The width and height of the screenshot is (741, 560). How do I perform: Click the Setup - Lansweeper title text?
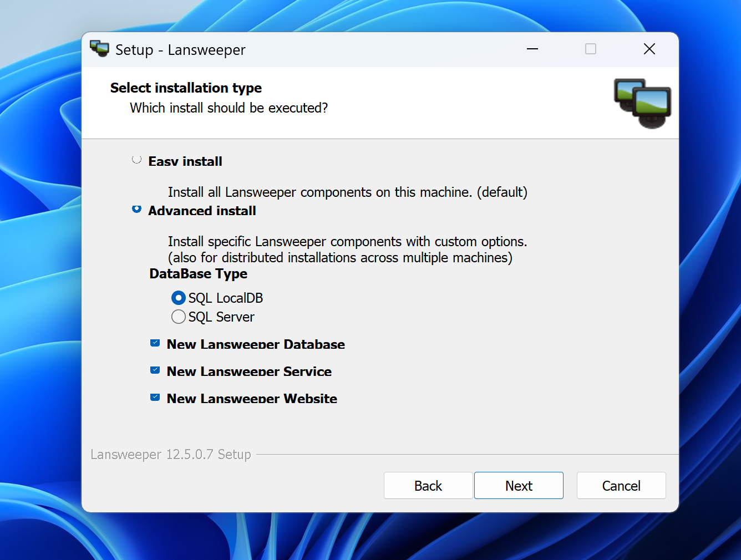pyautogui.click(x=180, y=50)
